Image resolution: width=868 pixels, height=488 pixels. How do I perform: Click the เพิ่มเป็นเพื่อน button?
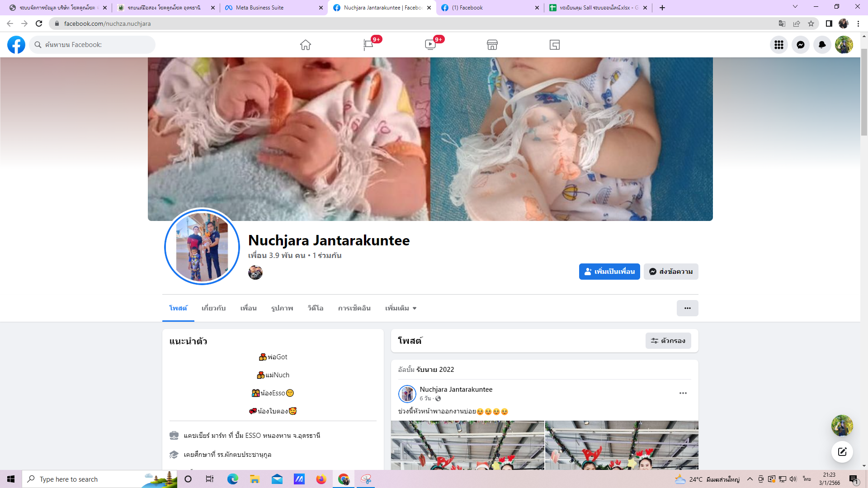coord(609,272)
